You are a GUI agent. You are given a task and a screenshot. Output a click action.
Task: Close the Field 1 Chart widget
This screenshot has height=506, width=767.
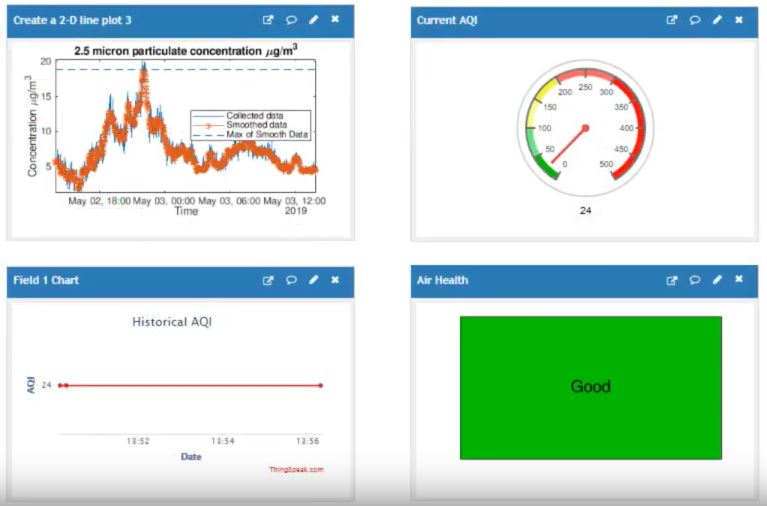[335, 281]
